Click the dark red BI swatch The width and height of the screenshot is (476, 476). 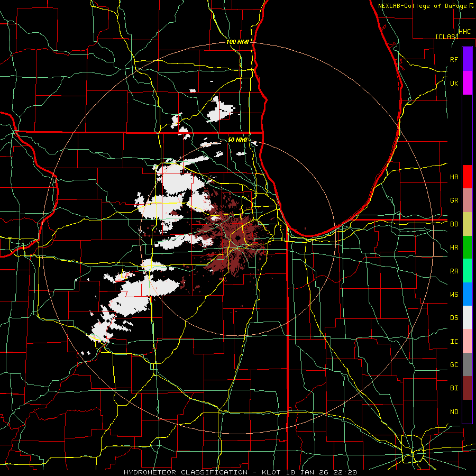tap(467, 388)
